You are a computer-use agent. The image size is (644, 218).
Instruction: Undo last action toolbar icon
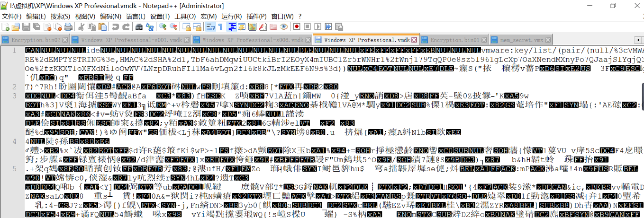point(115,26)
